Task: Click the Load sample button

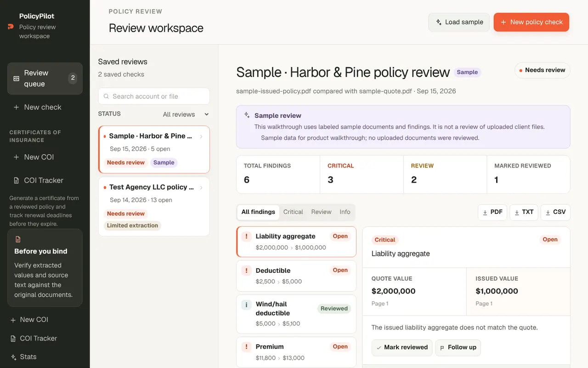Action: tap(459, 22)
